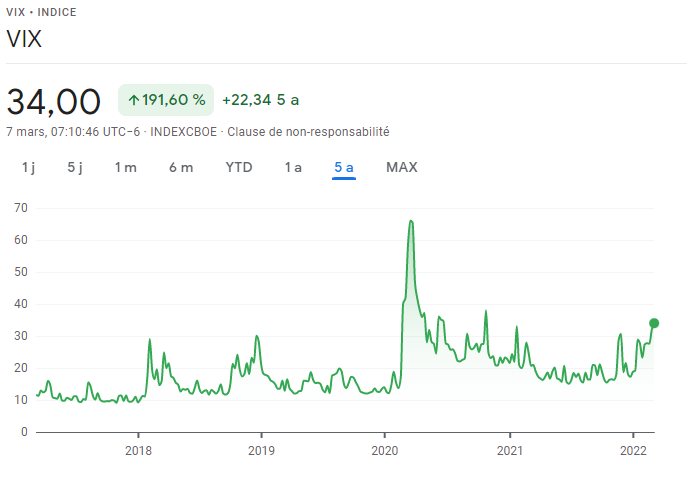The width and height of the screenshot is (687, 478).
Task: Click the +22,34 change value
Action: point(246,100)
